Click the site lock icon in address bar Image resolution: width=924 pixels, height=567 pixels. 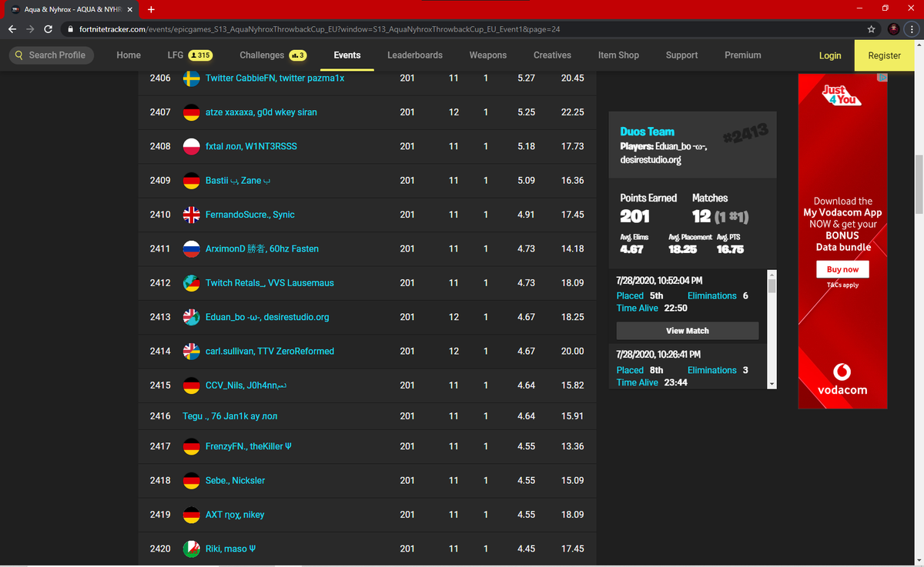point(71,29)
